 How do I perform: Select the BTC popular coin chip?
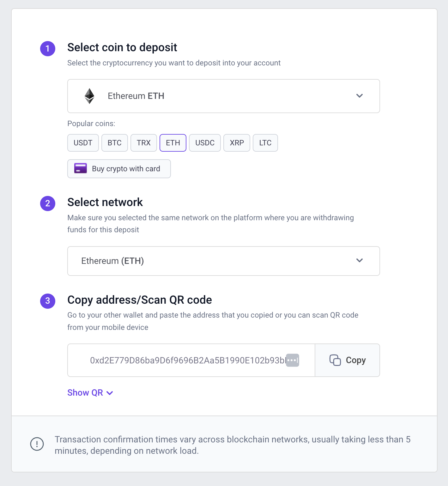[114, 143]
